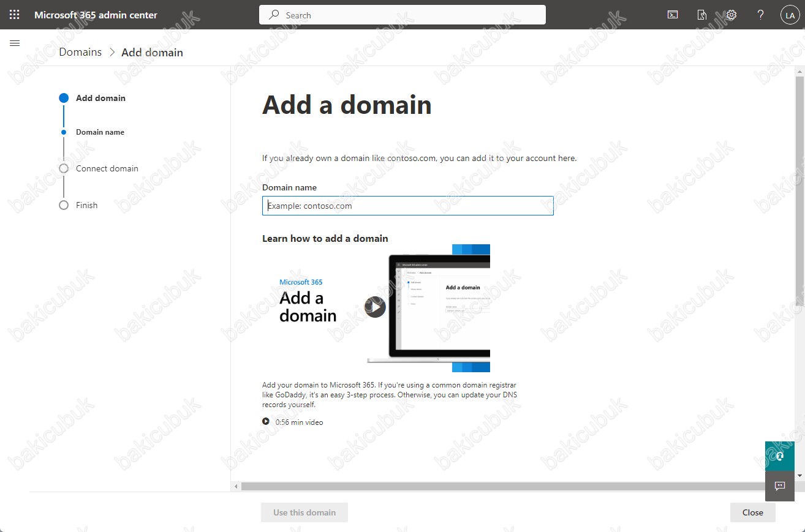Image resolution: width=805 pixels, height=532 pixels.
Task: Click the 0:56 min video label
Action: (299, 422)
